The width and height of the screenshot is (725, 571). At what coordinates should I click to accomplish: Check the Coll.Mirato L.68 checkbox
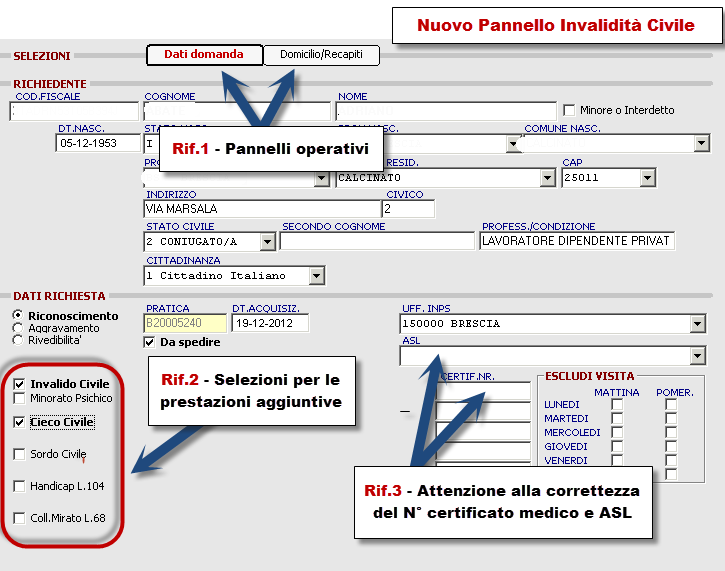click(19, 518)
